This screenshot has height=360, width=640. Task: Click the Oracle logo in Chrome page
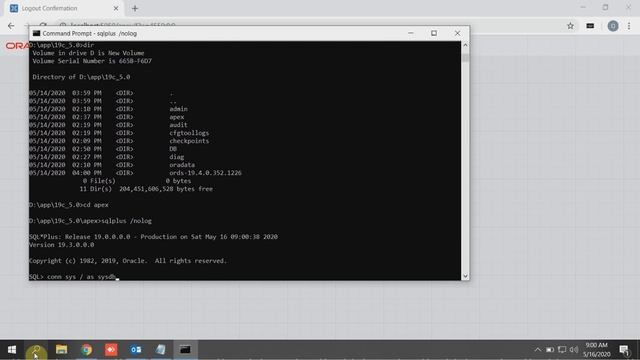[17, 46]
